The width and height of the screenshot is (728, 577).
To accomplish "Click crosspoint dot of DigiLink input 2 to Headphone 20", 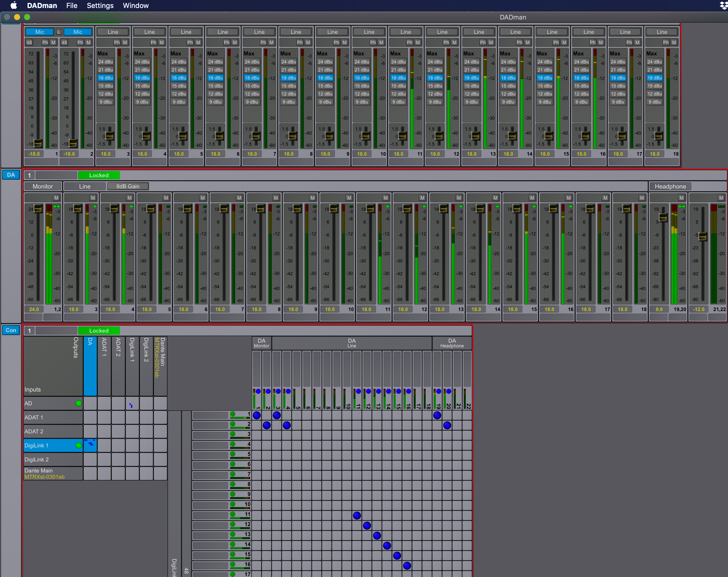I will pyautogui.click(x=447, y=425).
